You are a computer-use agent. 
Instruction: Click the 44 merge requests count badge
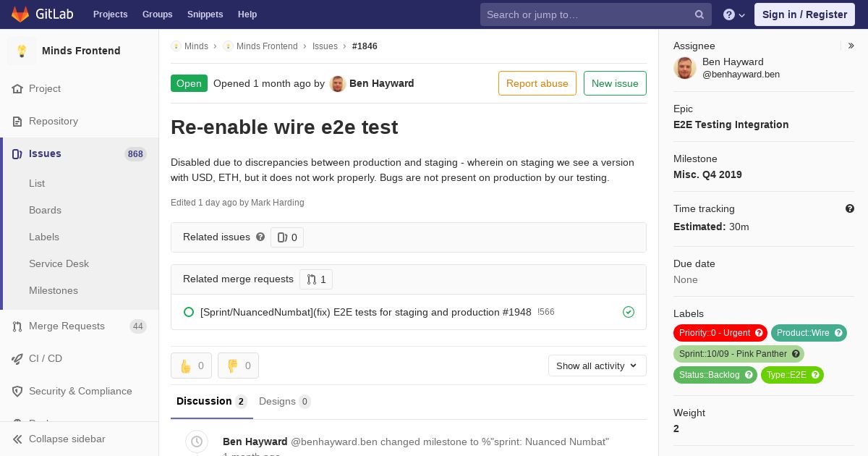coord(138,326)
